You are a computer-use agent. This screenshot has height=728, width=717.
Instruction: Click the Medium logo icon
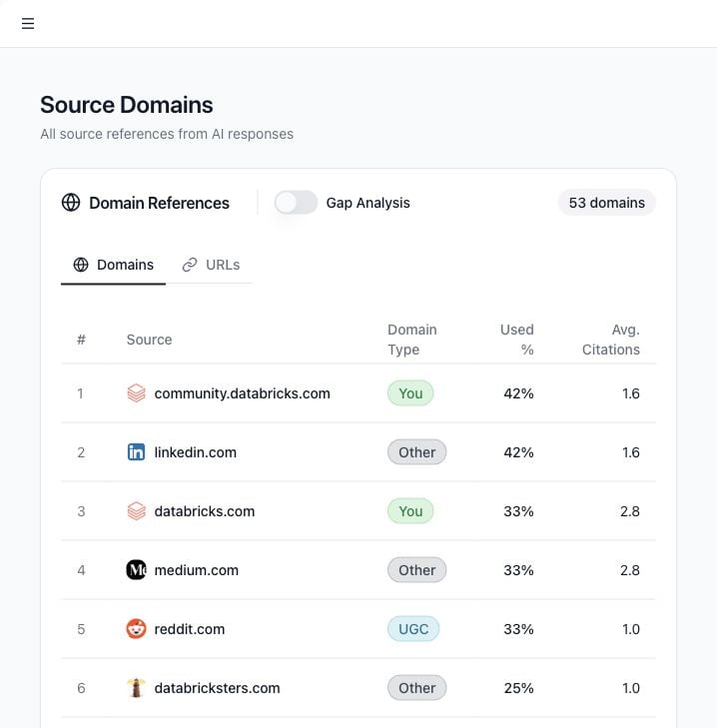click(x=136, y=569)
